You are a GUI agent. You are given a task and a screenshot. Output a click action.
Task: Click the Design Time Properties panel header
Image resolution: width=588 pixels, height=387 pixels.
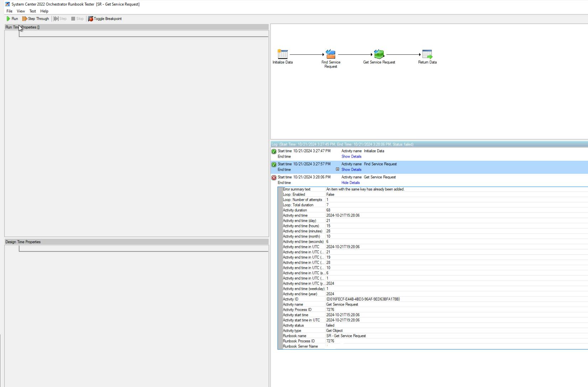(136, 242)
